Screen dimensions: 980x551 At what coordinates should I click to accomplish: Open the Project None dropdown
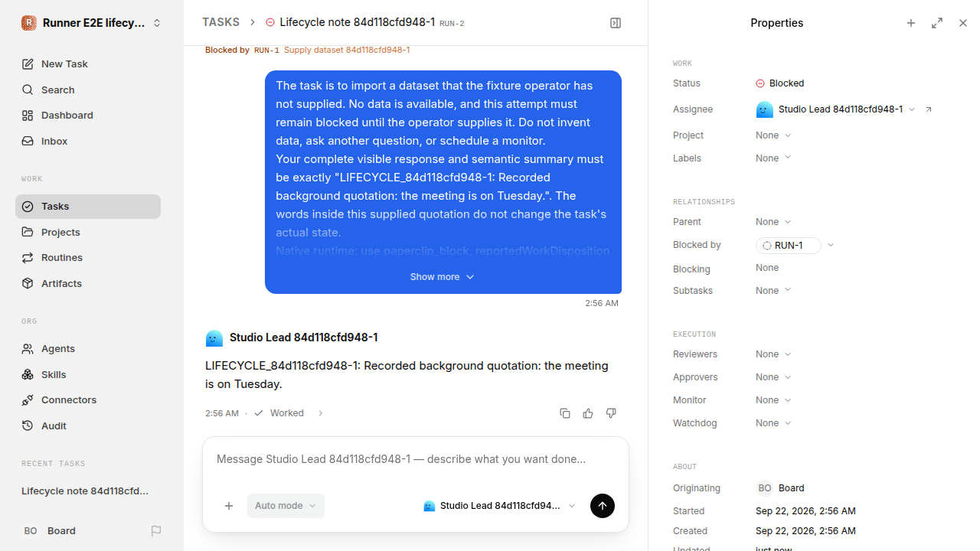pyautogui.click(x=773, y=135)
